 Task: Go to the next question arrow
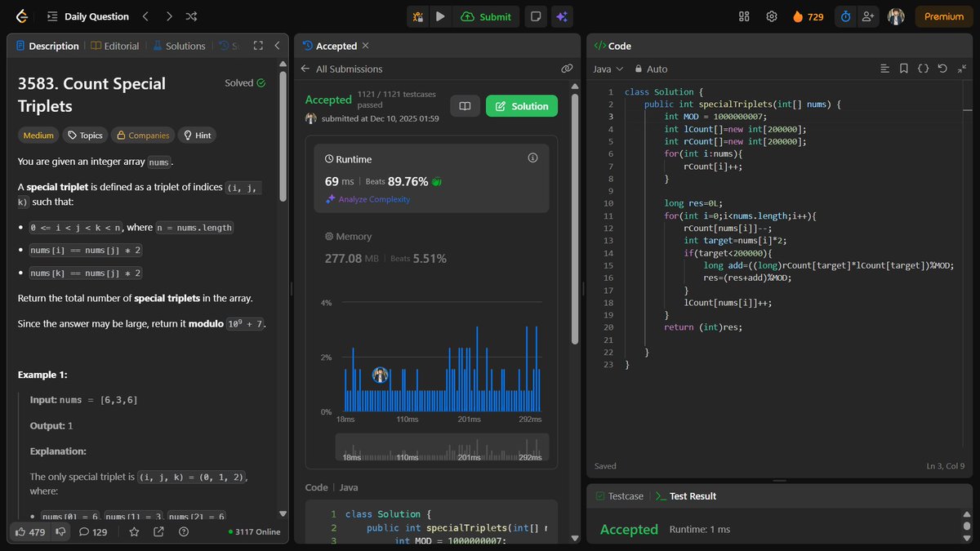pyautogui.click(x=168, y=16)
